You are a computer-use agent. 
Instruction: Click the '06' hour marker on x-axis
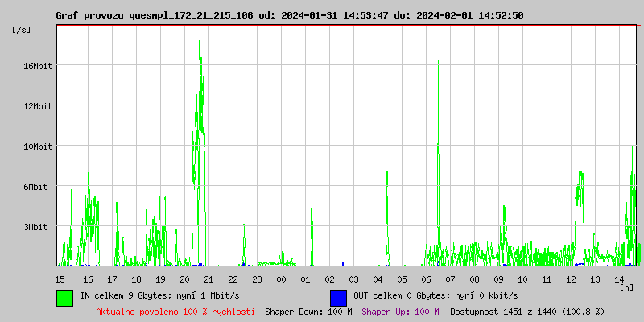(x=427, y=279)
